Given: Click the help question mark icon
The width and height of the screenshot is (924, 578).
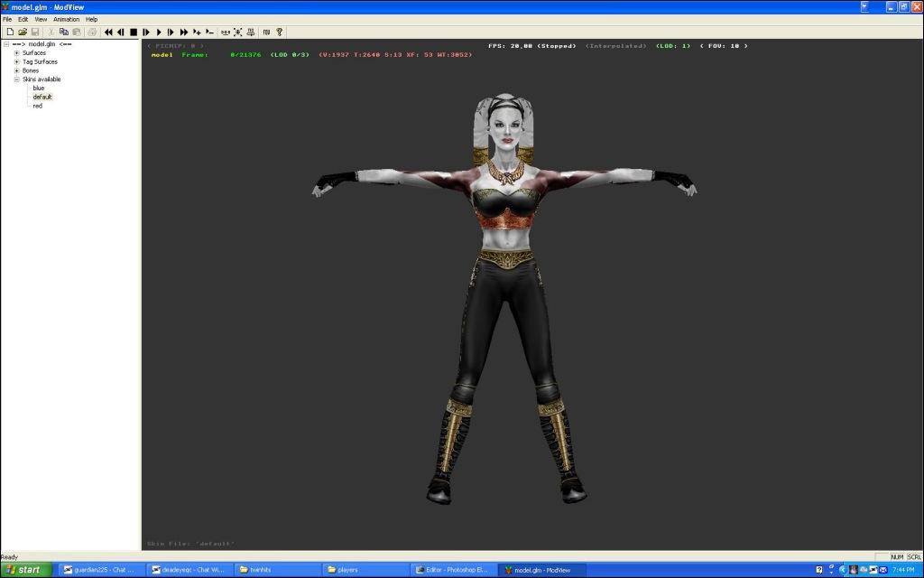Looking at the screenshot, I should point(279,32).
